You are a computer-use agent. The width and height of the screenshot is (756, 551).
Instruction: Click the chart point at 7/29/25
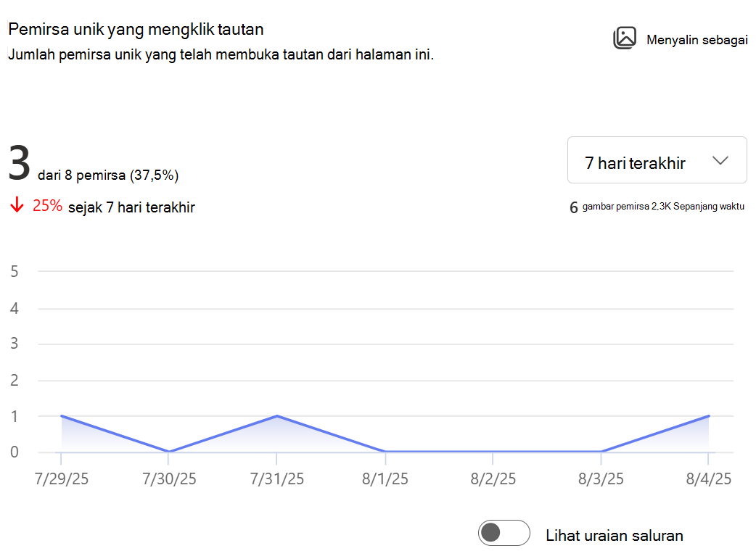(61, 415)
